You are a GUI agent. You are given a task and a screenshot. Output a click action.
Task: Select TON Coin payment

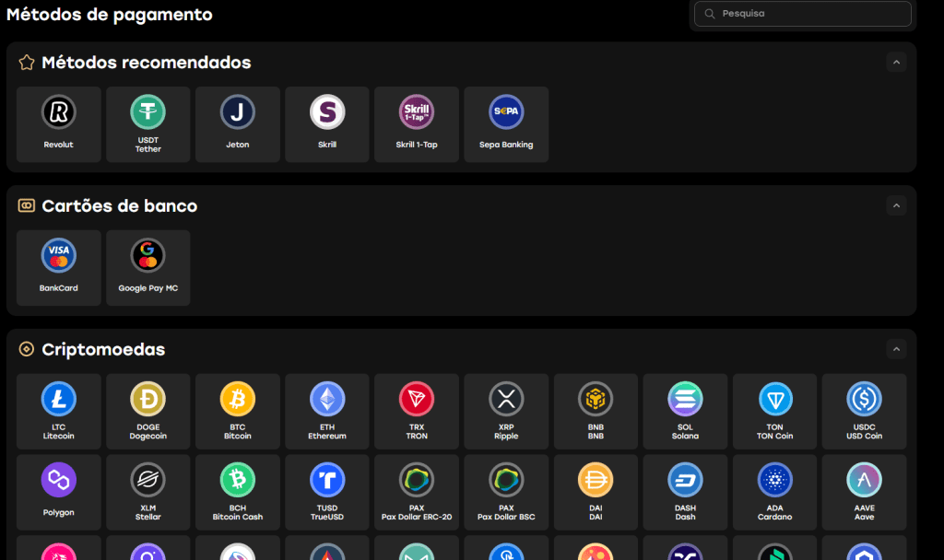(774, 412)
